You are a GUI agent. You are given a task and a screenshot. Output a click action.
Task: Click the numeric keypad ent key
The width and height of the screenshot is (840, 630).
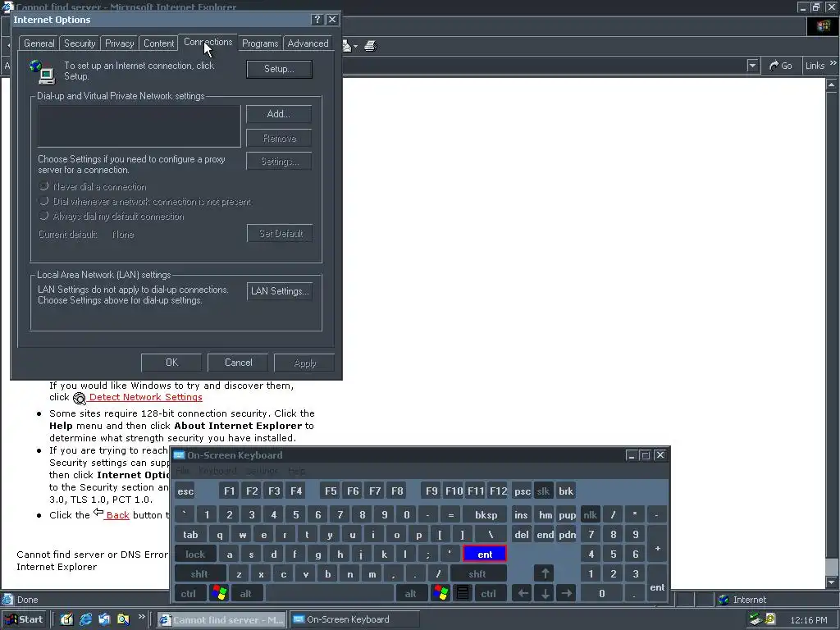pos(657,583)
